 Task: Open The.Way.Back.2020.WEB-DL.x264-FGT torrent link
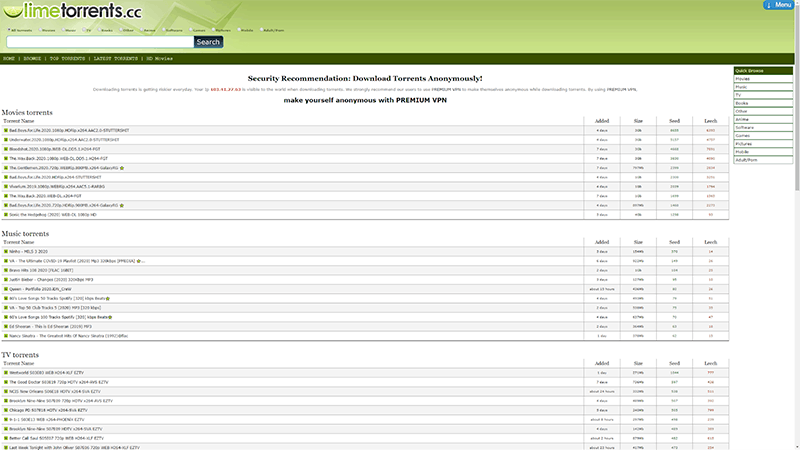45,196
